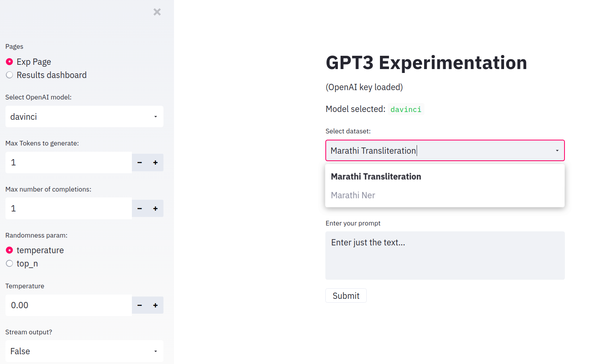Decrease max completions with the minus button
This screenshot has height=364, width=616.
click(140, 208)
